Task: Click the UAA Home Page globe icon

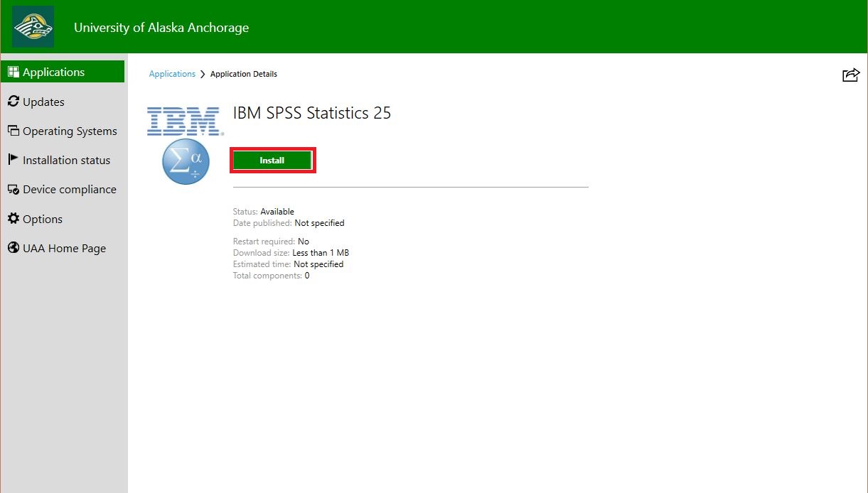Action: [13, 248]
